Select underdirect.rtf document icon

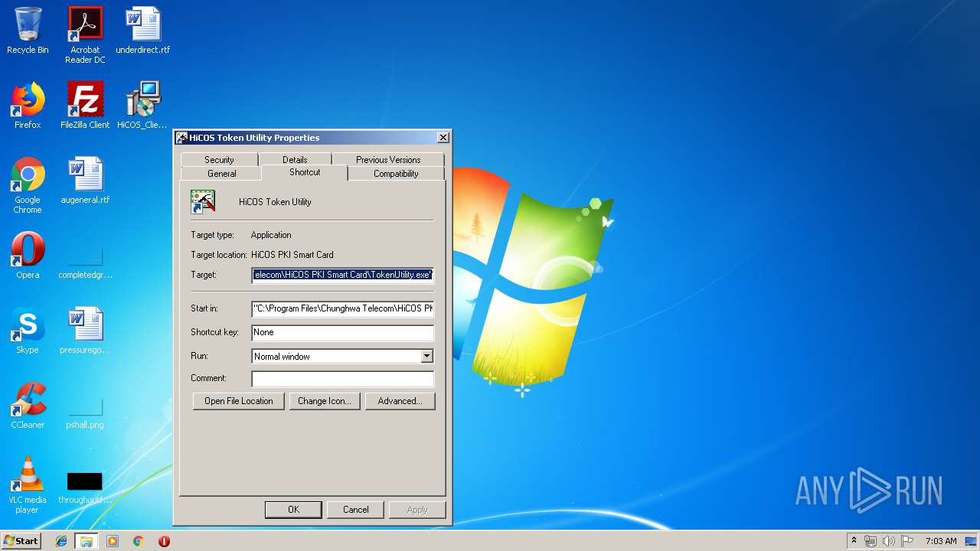point(143,31)
